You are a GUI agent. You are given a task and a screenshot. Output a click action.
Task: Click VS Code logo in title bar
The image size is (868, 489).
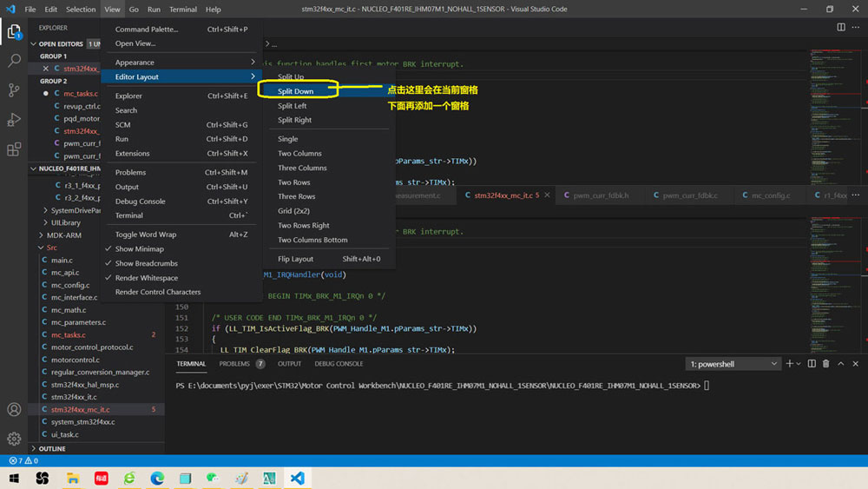pos(10,9)
